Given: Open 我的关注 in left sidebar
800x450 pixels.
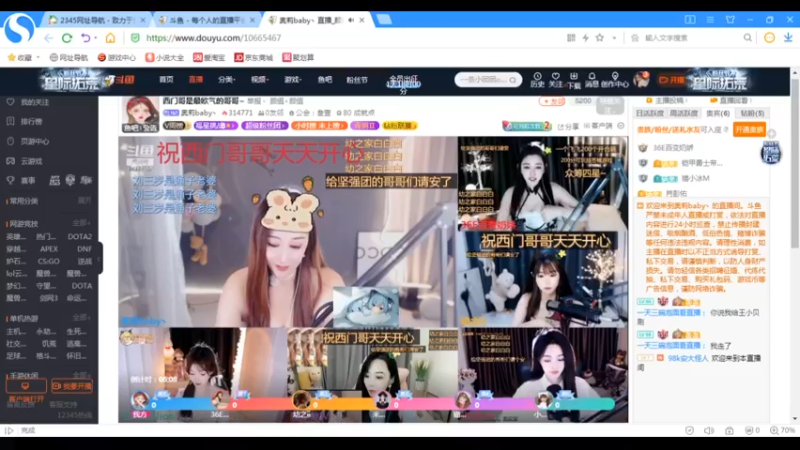Looking at the screenshot, I should (29, 103).
